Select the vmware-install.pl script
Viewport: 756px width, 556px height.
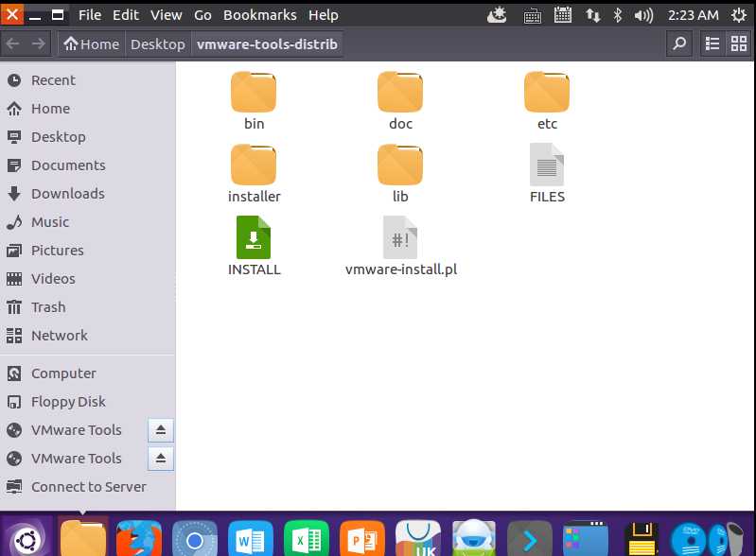coord(400,246)
